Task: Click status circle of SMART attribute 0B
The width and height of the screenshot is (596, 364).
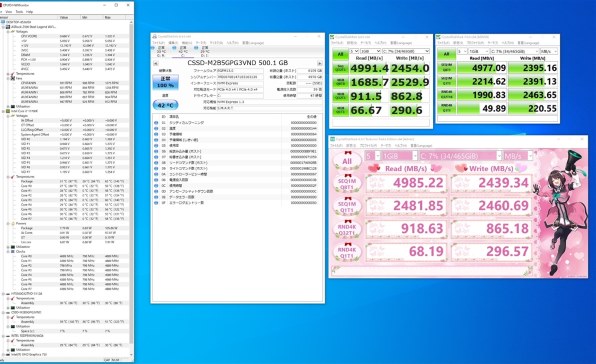Action: [x=156, y=180]
